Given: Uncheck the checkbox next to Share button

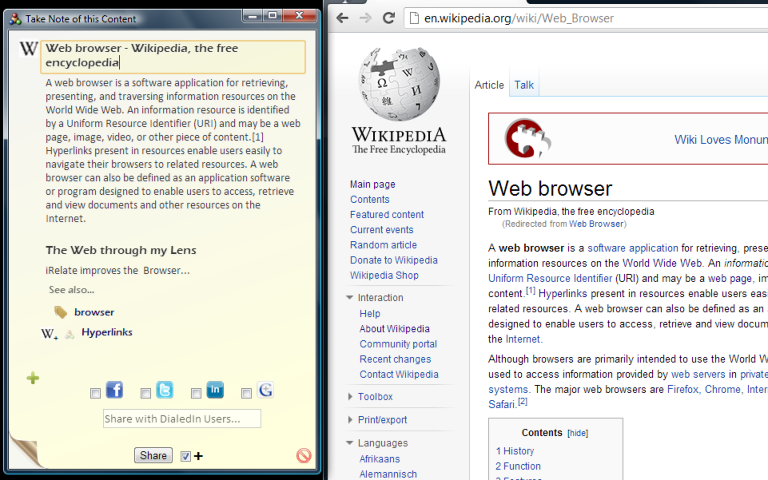Looking at the screenshot, I should coord(185,456).
